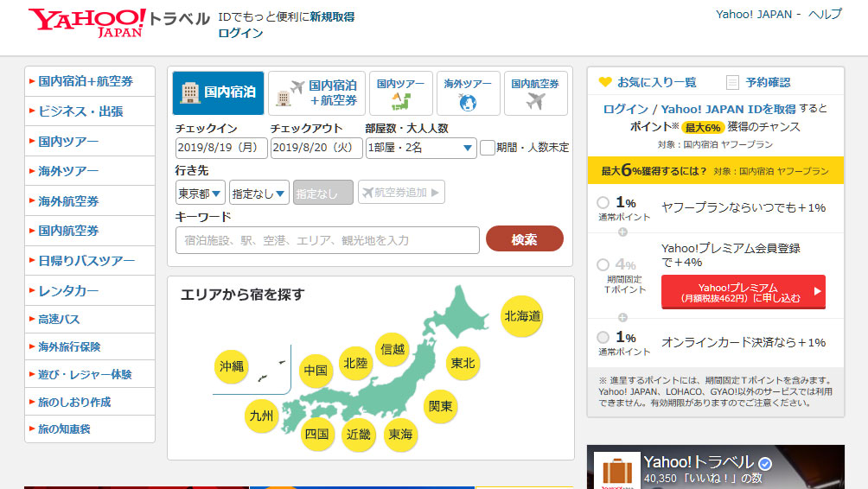868x489 pixels.
Task: Open the ヘルプ link
Action: 825,15
